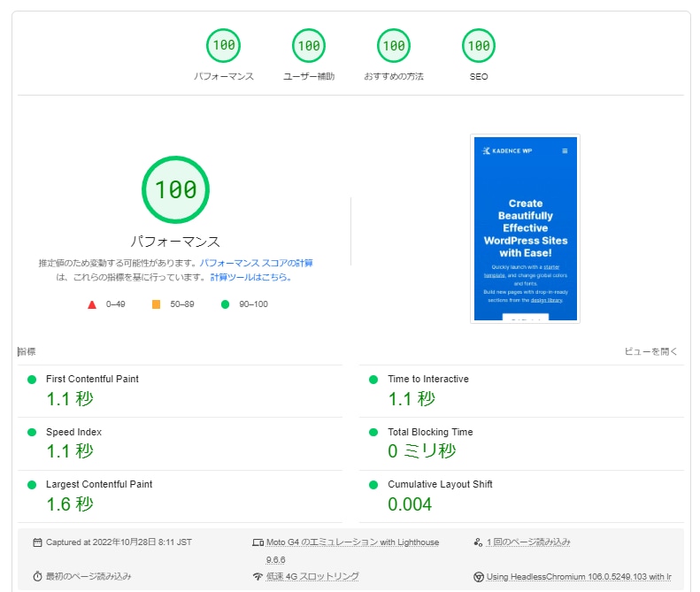Click the Chromium icon beside Using HeadlessChromium
This screenshot has width=700, height=592.
tap(479, 577)
